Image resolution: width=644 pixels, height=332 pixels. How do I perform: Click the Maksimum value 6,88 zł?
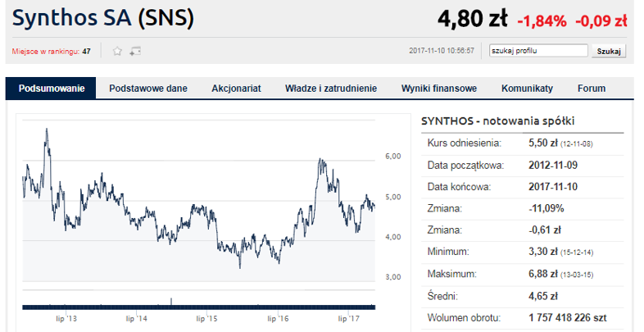tap(543, 274)
